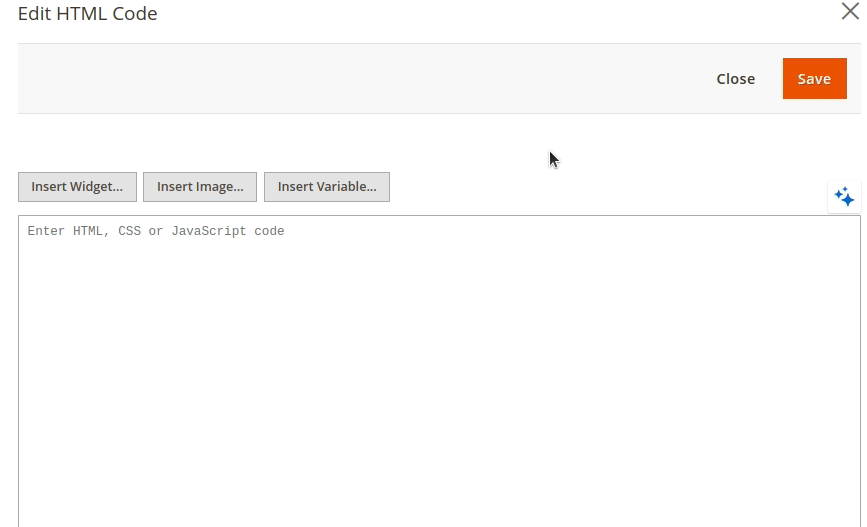The width and height of the screenshot is (867, 527).
Task: Close the editor without saving via Close
Action: point(735,79)
